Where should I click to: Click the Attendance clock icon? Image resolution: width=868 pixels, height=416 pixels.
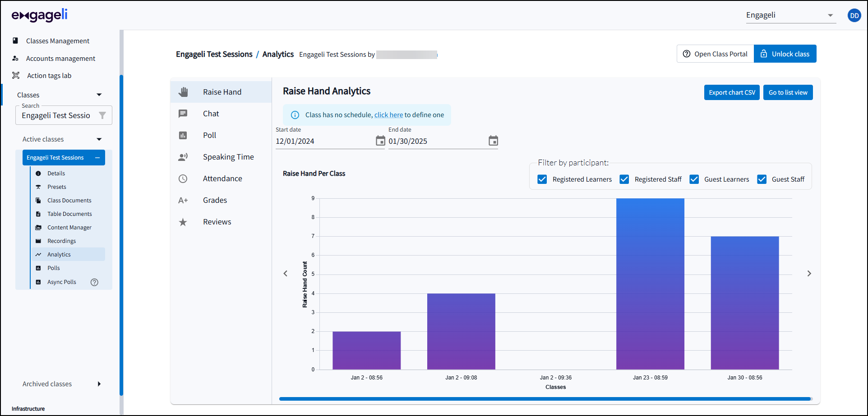click(x=183, y=178)
